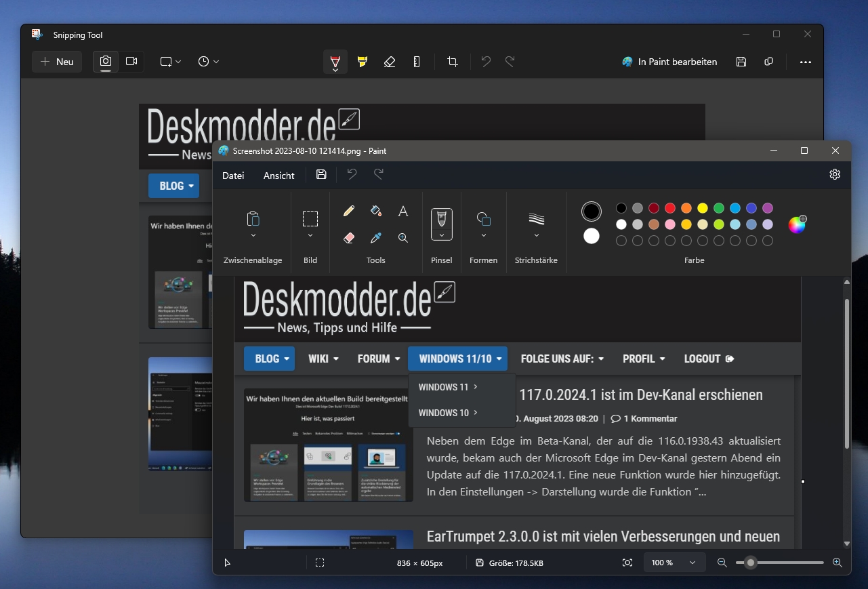Select the Text tool in Paint
This screenshot has height=589, width=868.
click(403, 211)
